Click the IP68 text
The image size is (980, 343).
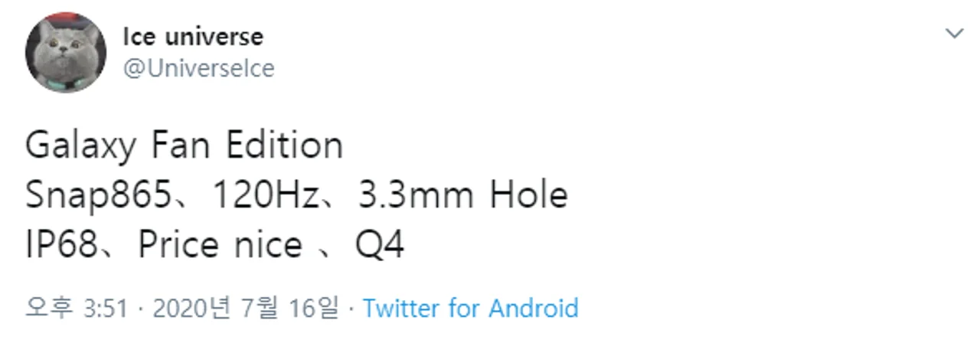point(60,246)
